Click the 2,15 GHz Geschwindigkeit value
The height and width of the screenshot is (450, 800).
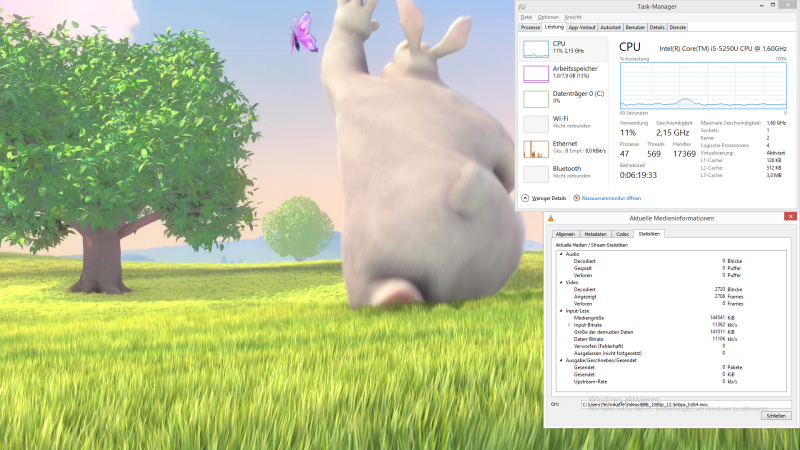click(x=672, y=133)
